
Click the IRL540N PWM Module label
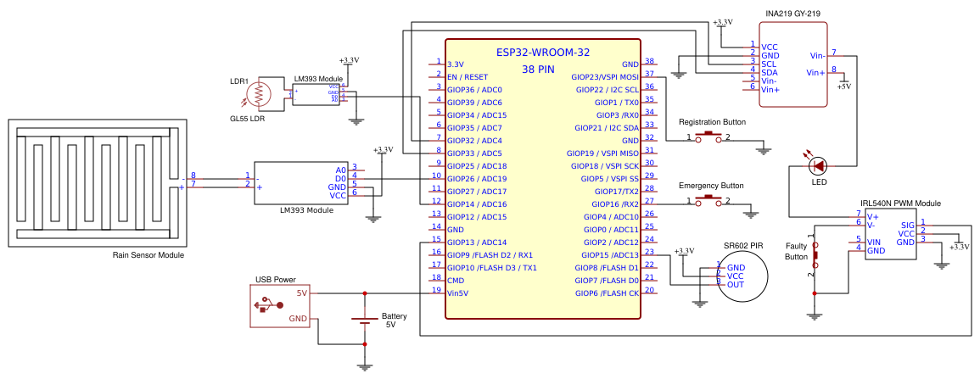tap(900, 203)
